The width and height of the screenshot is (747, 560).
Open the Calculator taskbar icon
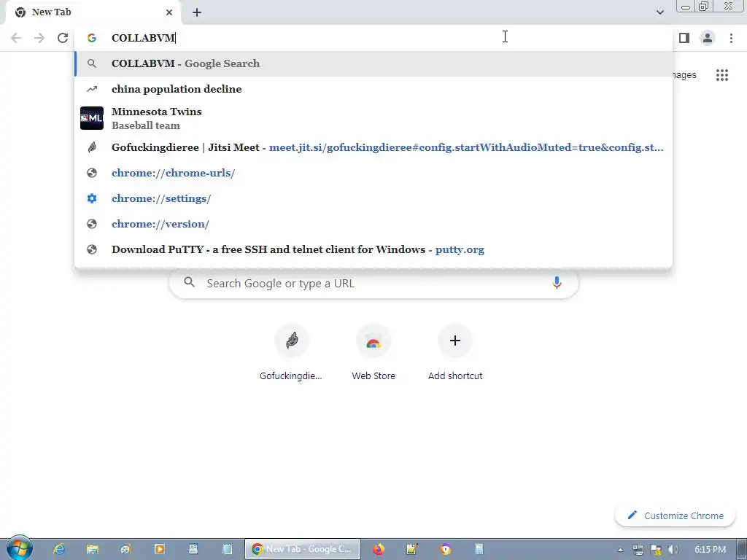click(479, 549)
